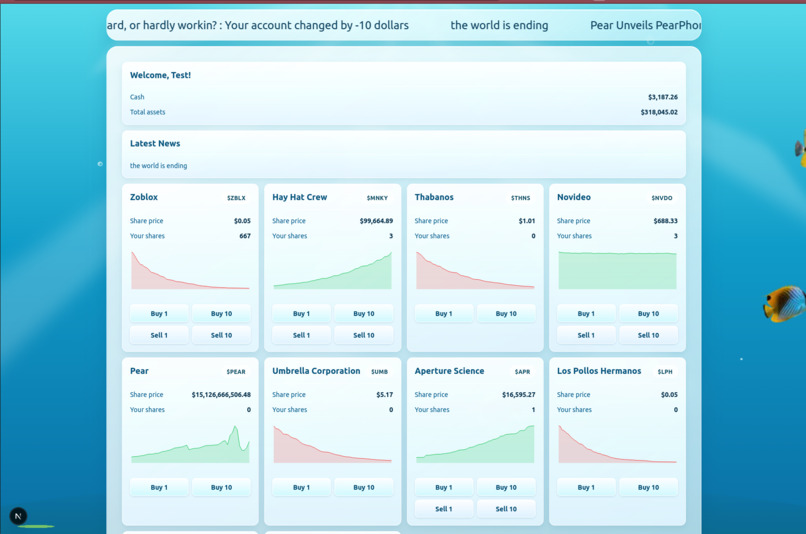Click the $APR ticker symbol

(522, 372)
